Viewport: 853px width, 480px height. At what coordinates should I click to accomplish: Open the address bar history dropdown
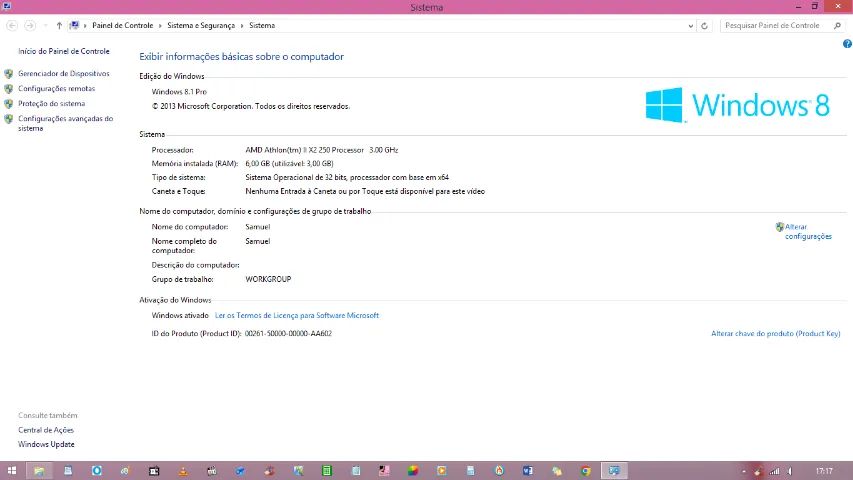click(690, 26)
